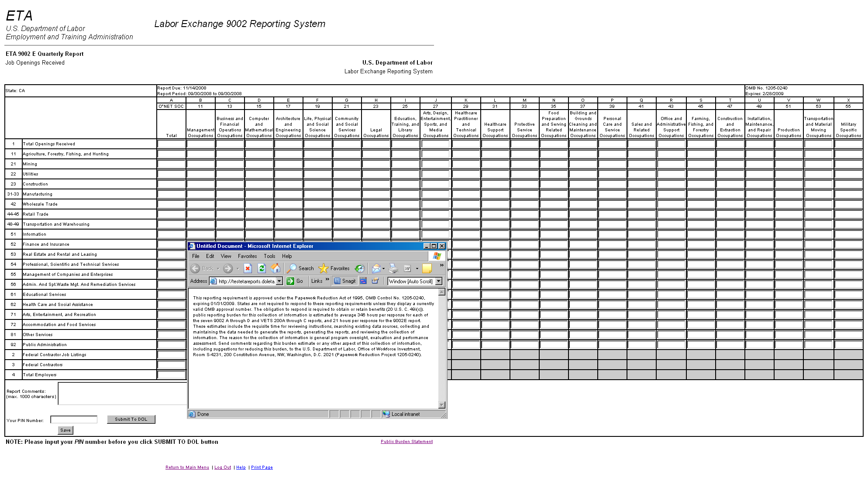Click the PIN Number input field
This screenshot has width=868, height=477.
[74, 419]
